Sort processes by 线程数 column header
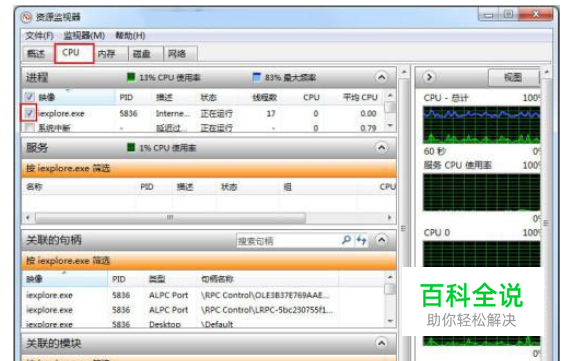 [265, 97]
